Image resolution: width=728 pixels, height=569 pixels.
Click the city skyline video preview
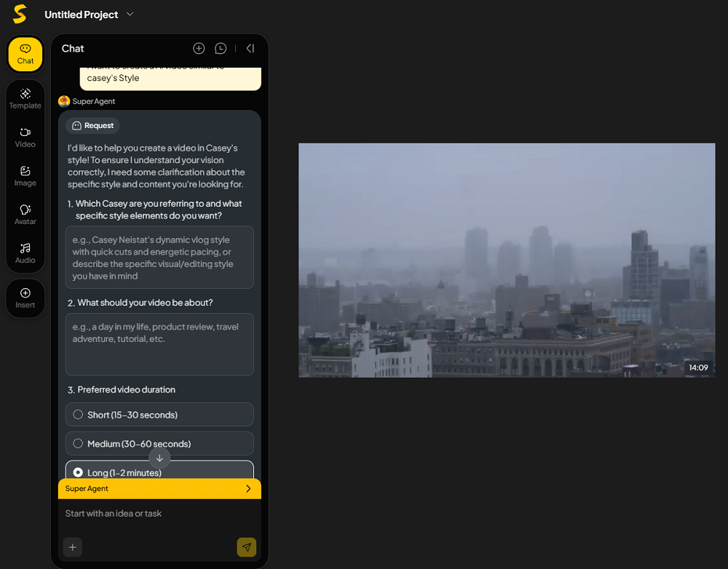[507, 260]
